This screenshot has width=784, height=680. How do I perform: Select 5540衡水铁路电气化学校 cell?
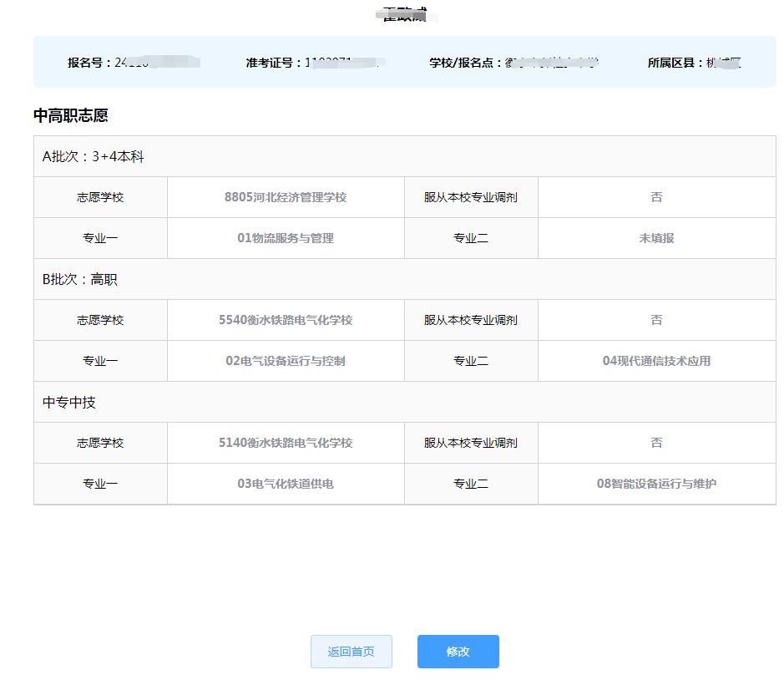286,320
